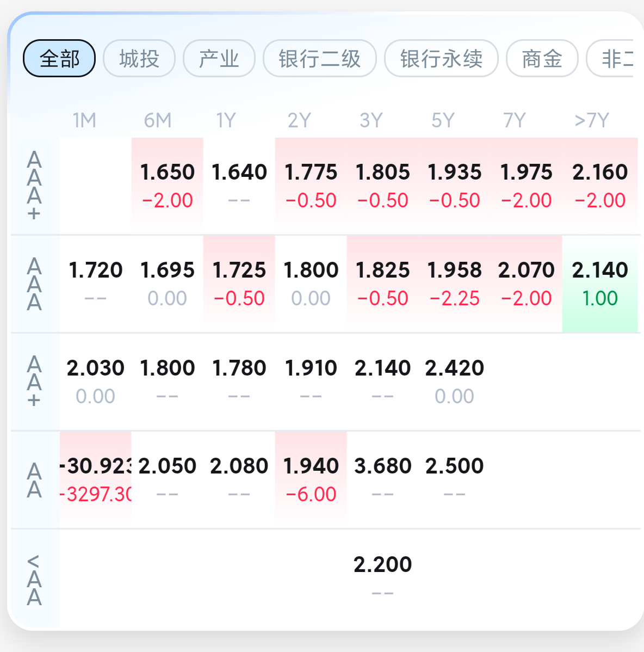The width and height of the screenshot is (644, 652).
Task: Switch to the 产业 tab
Action: click(219, 58)
